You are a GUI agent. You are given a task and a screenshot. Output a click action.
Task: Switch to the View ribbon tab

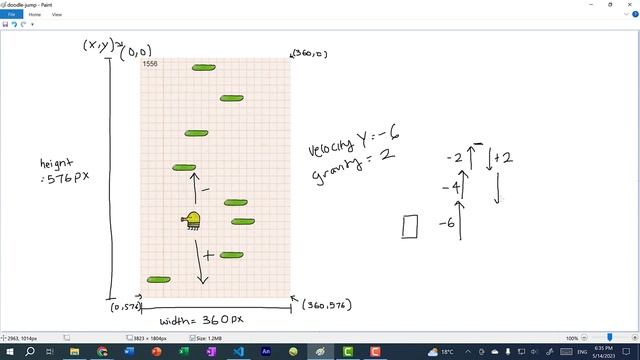click(x=57, y=14)
